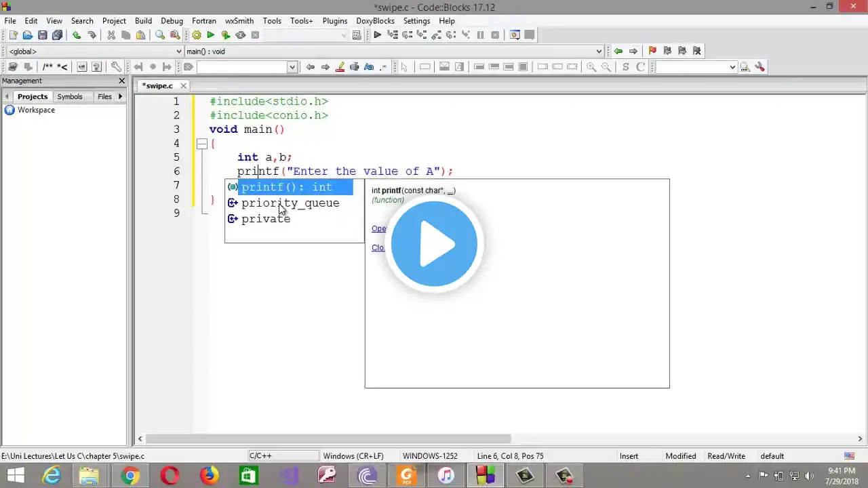
Task: Click the Open file folder icon
Action: tap(27, 35)
